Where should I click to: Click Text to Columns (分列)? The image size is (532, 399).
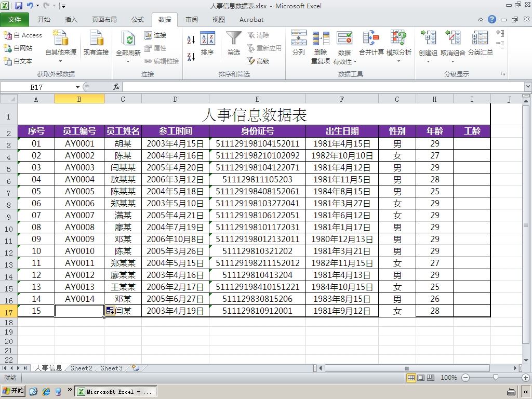(x=299, y=43)
